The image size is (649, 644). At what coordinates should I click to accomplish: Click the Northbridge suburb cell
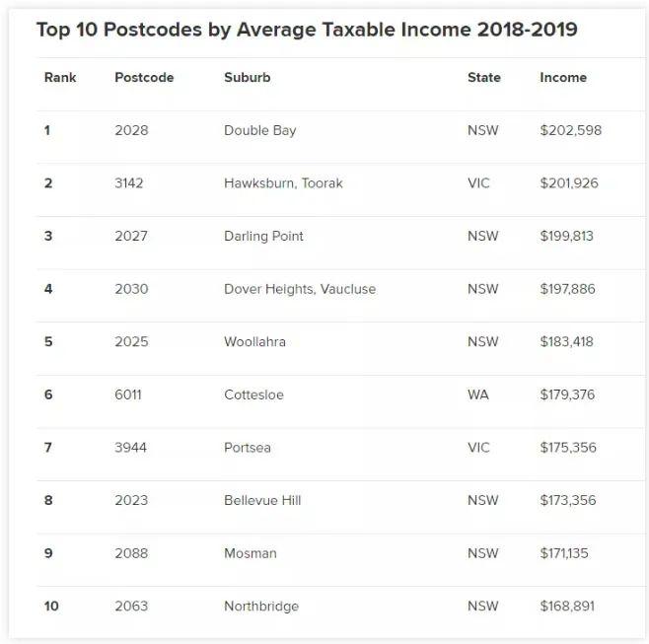pos(260,606)
